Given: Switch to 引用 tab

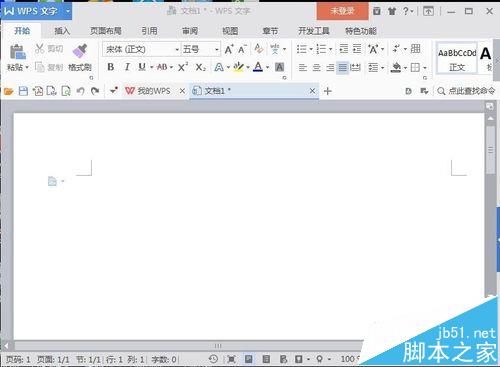Looking at the screenshot, I should 149,31.
